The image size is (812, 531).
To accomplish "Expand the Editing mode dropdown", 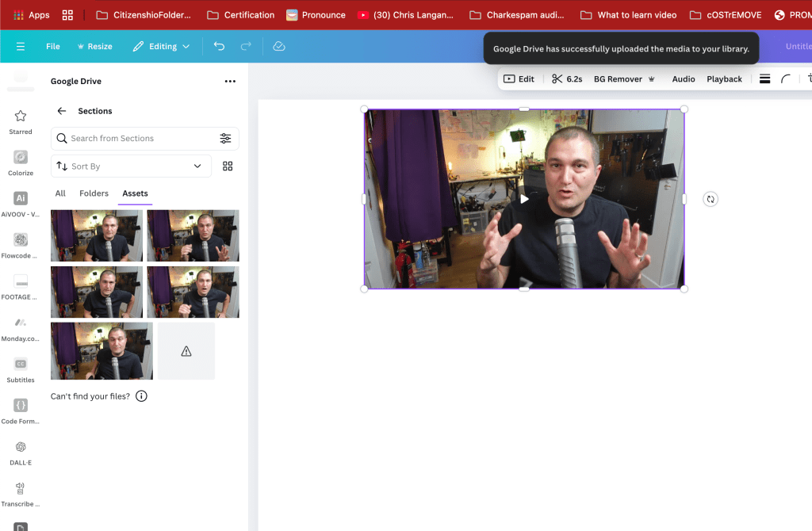I will click(161, 47).
